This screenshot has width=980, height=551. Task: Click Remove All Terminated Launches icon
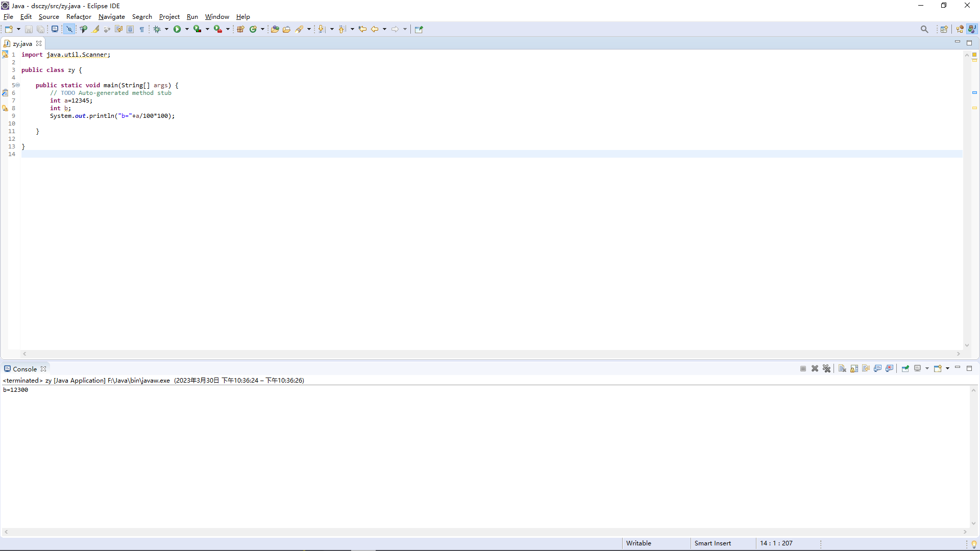tap(827, 368)
